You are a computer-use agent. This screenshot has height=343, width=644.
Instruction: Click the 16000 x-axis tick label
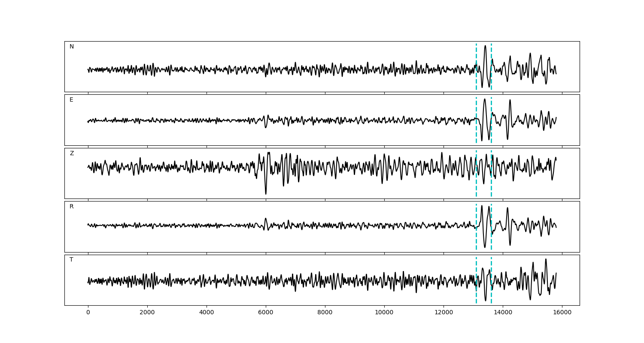click(562, 313)
